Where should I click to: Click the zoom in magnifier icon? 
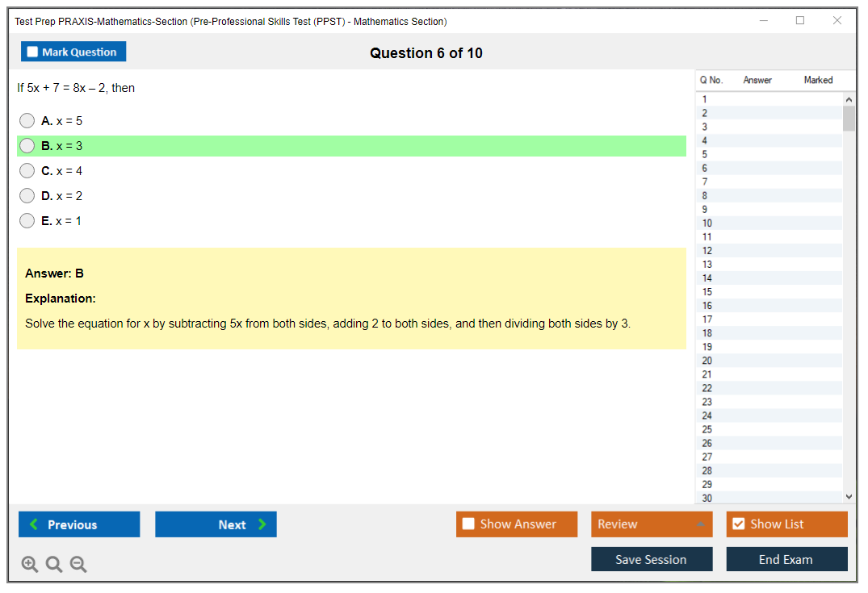[x=30, y=565]
